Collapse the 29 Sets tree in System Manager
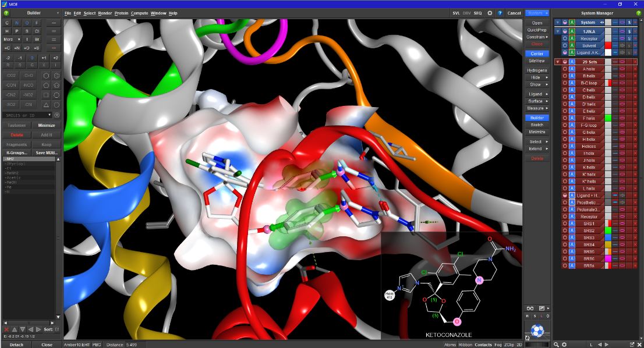The image size is (644, 348). 558,62
